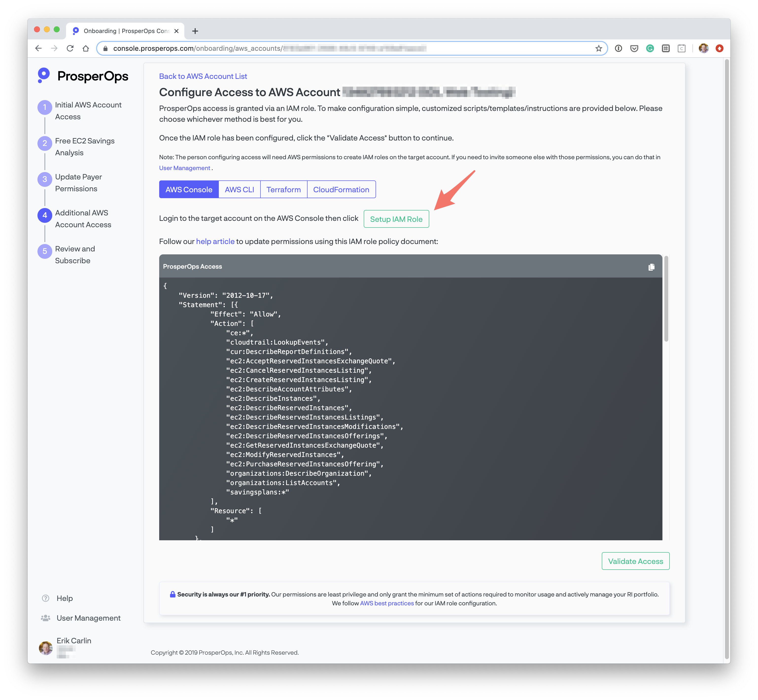Viewport: 758px width, 700px height.
Task: Switch to the AWS Console tab
Action: tap(189, 189)
